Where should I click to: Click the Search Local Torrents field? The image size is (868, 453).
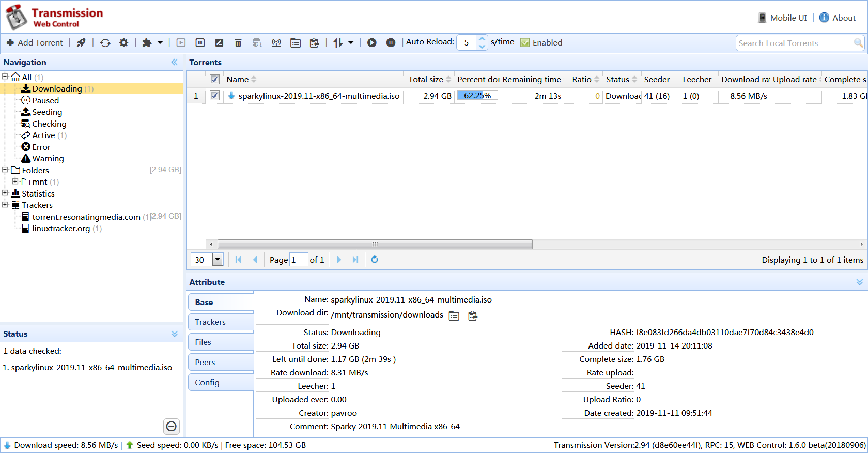pyautogui.click(x=795, y=43)
